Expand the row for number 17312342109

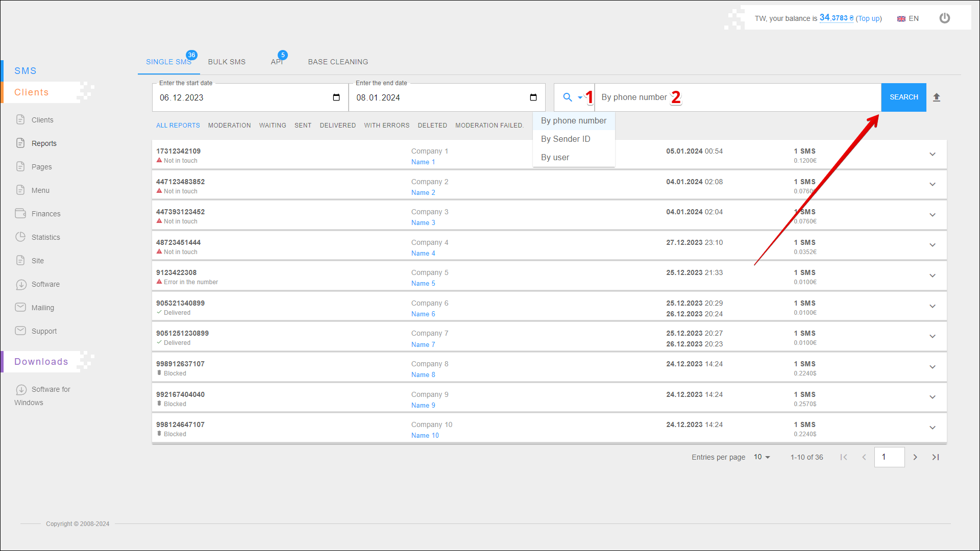[x=932, y=154]
